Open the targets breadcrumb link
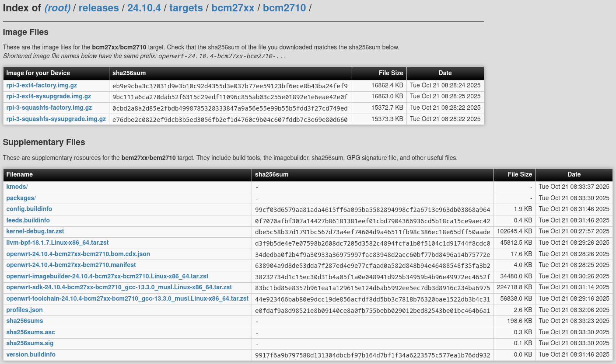Screen dimensions: 616x364 tap(186, 8)
